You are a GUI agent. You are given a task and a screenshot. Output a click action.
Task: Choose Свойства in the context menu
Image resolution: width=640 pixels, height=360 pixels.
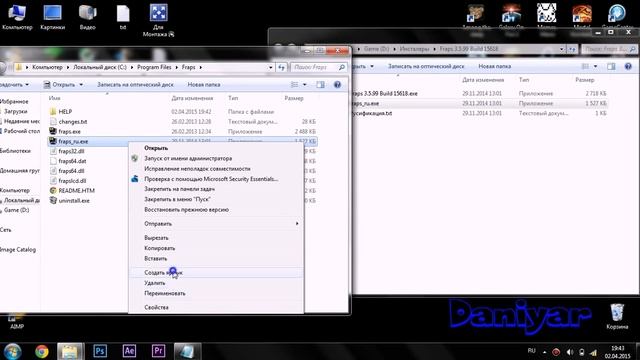point(216,307)
